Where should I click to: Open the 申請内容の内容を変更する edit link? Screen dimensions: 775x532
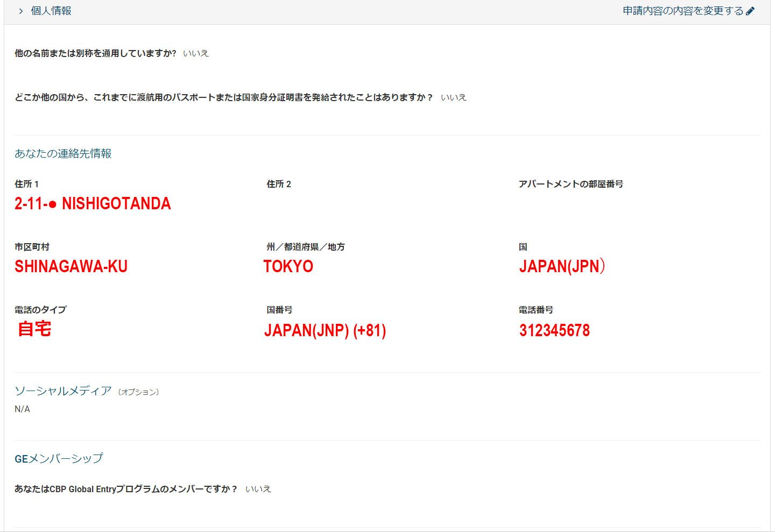pyautogui.click(x=682, y=11)
